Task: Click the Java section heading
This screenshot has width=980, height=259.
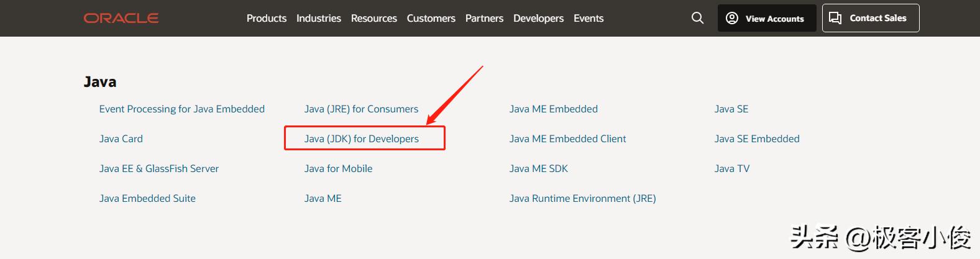Action: click(100, 82)
